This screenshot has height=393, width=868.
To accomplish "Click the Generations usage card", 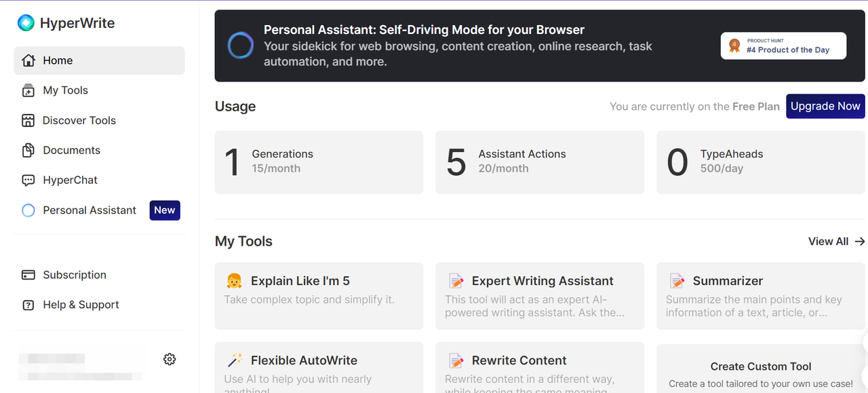I will pos(319,162).
